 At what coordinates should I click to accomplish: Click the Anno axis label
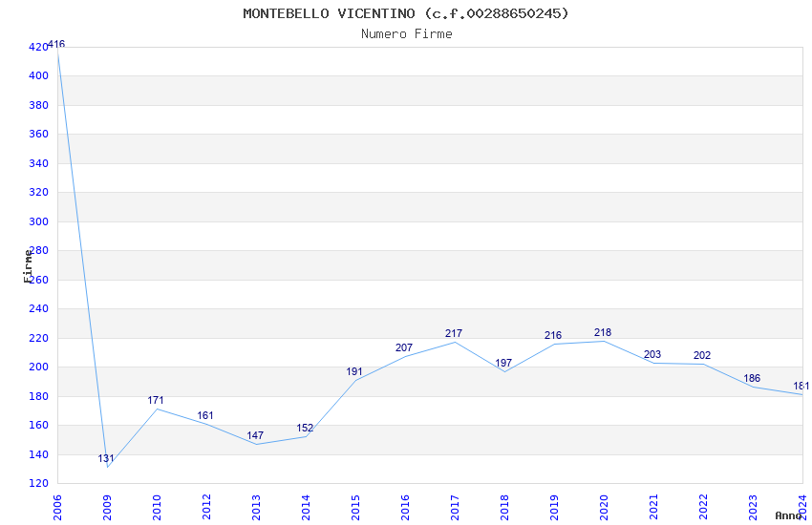click(x=788, y=515)
